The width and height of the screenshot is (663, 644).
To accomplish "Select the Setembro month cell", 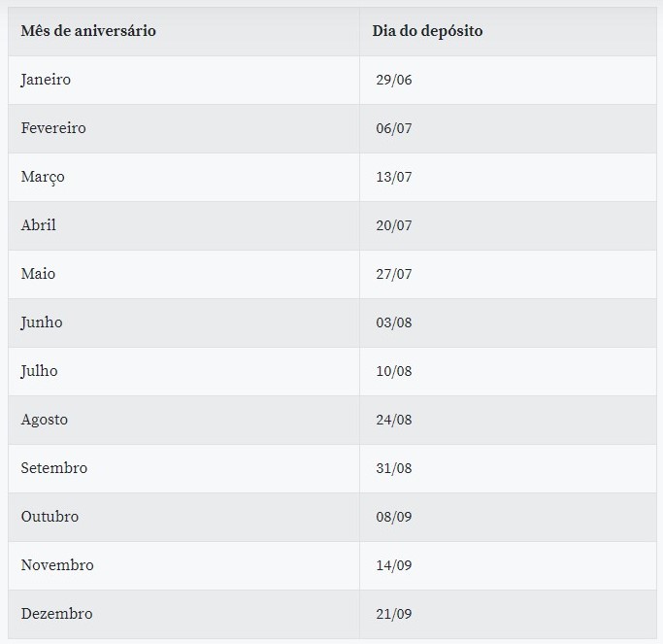I will click(54, 468).
